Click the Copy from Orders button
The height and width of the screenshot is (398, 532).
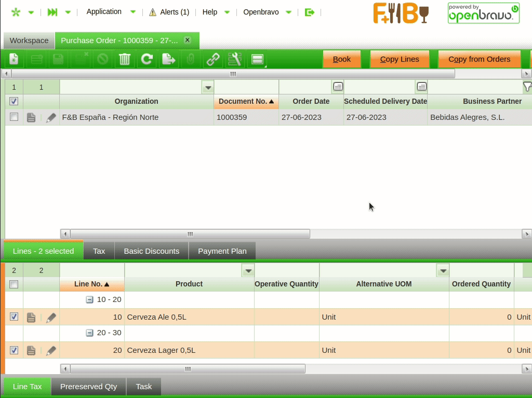click(x=479, y=59)
